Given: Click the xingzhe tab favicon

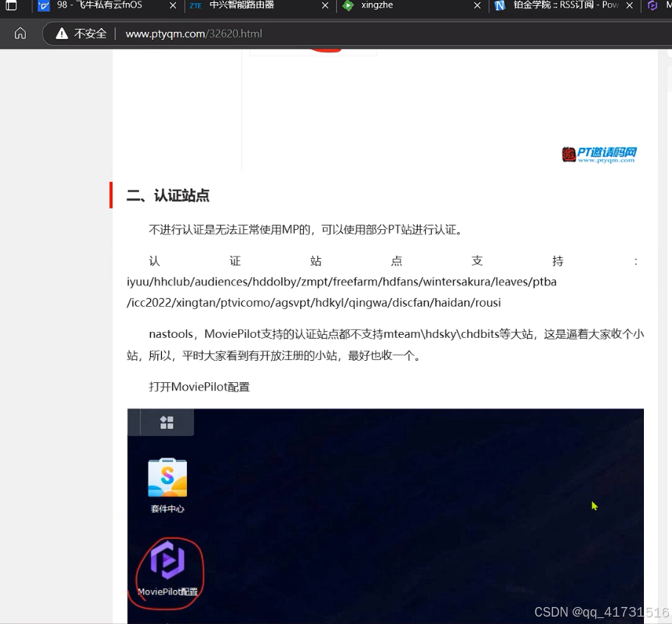Looking at the screenshot, I should (x=348, y=6).
